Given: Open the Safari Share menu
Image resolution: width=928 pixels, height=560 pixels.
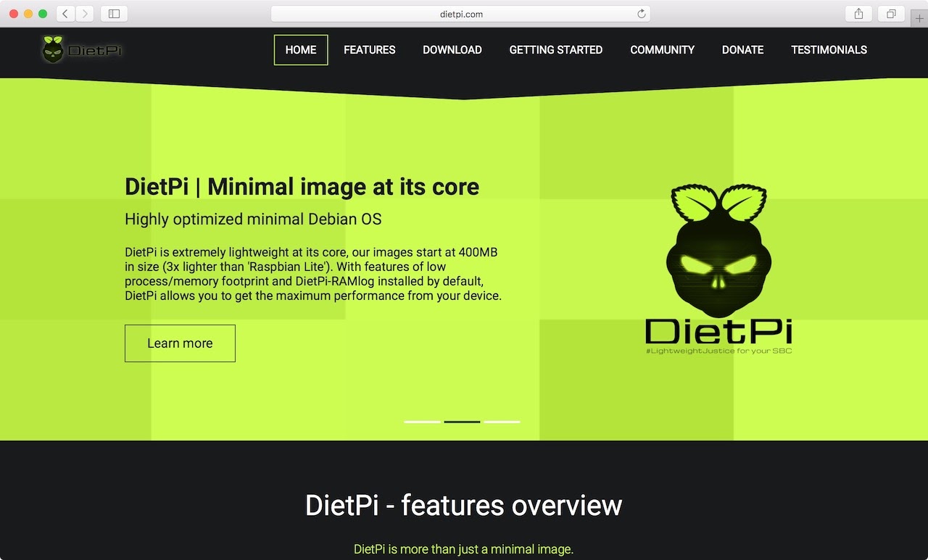Looking at the screenshot, I should [858, 14].
